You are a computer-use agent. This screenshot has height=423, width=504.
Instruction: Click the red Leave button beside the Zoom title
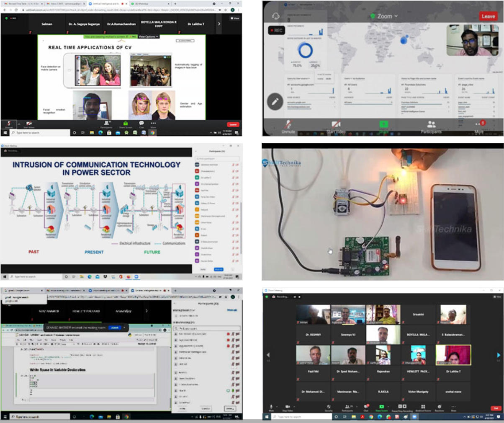click(x=488, y=16)
